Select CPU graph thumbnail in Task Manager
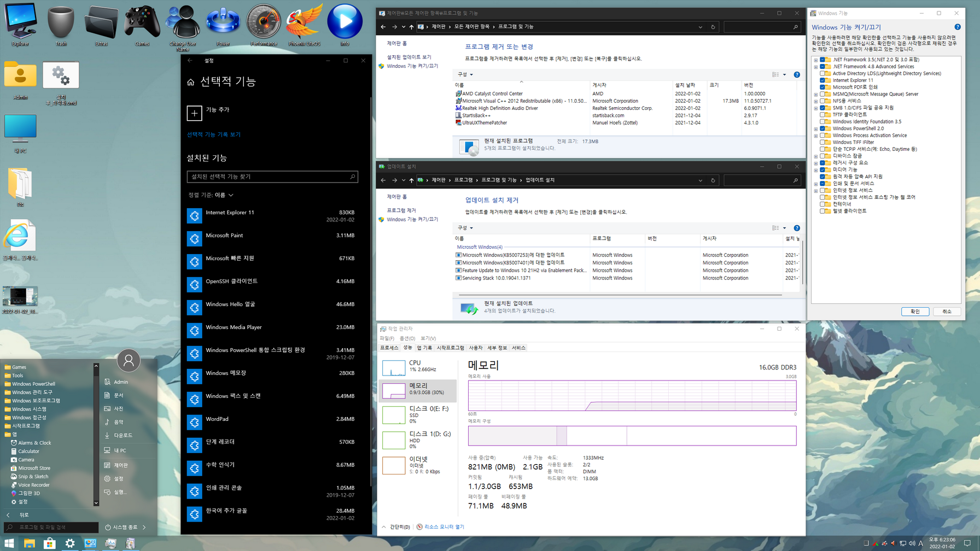The width and height of the screenshot is (980, 551). pyautogui.click(x=394, y=368)
